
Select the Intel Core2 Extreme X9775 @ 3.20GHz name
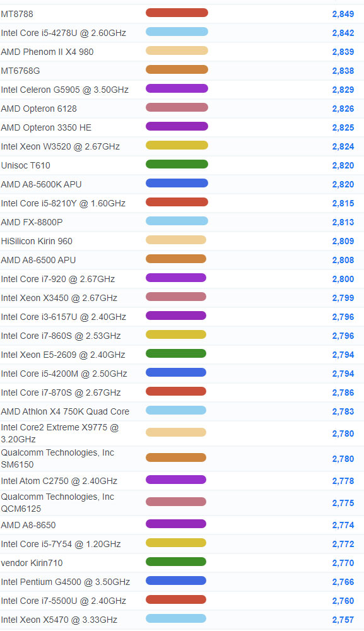pos(60,433)
